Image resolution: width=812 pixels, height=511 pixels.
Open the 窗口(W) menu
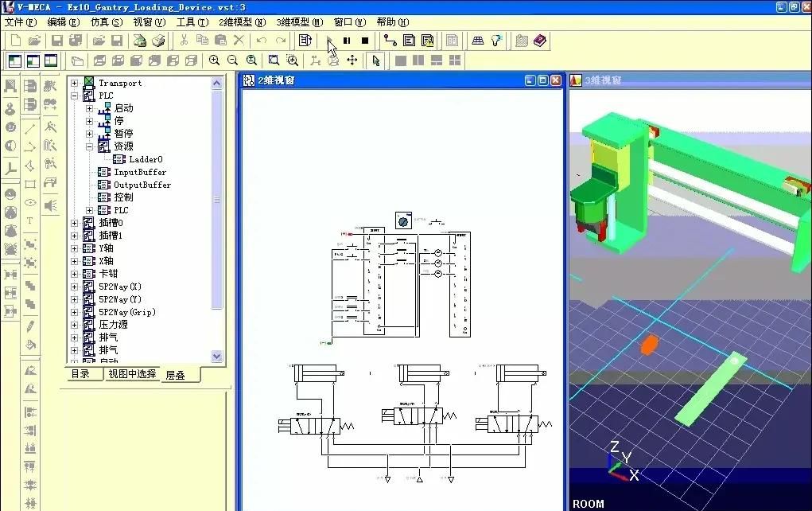pyautogui.click(x=350, y=22)
